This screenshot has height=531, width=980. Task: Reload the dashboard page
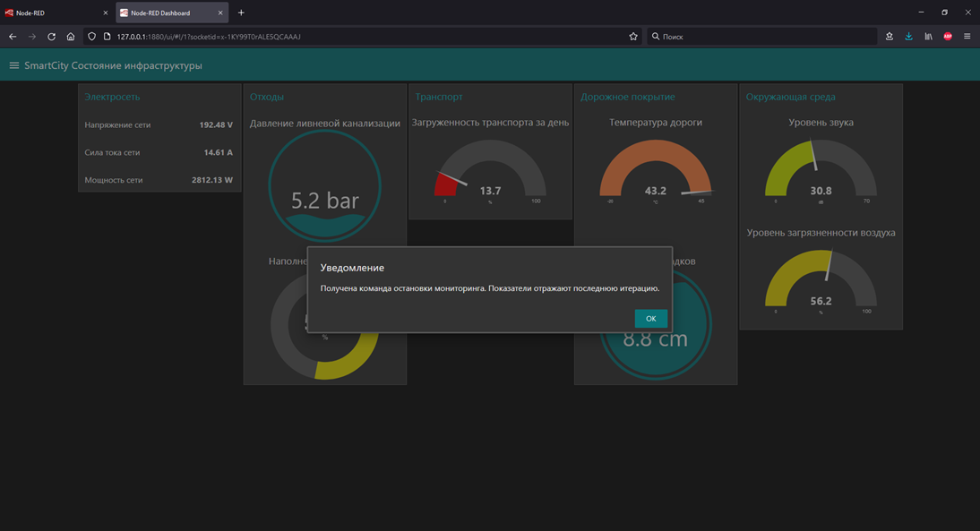(51, 37)
